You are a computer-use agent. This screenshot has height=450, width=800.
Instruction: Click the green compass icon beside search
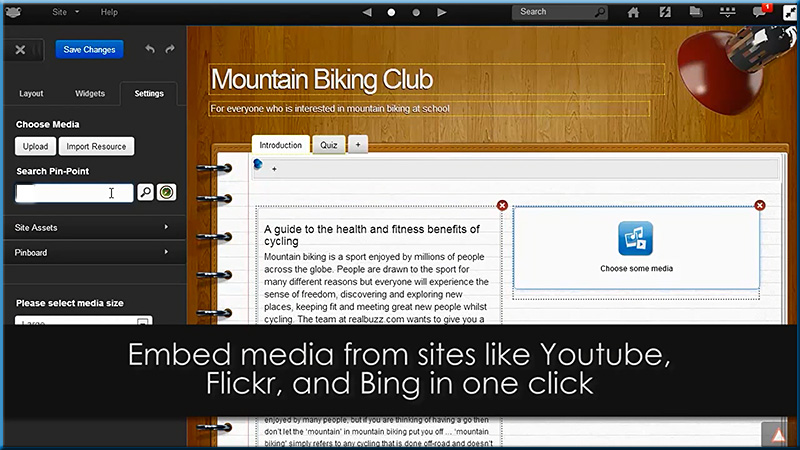166,192
